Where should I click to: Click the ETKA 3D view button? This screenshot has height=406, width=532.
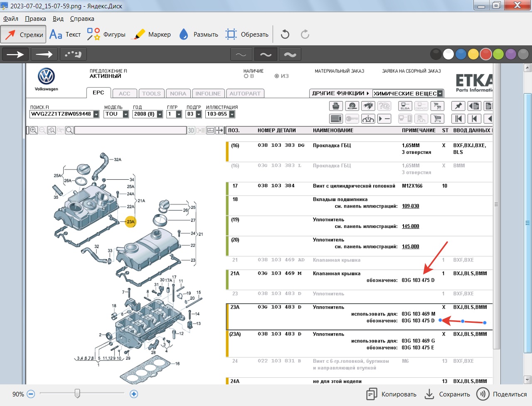191,130
